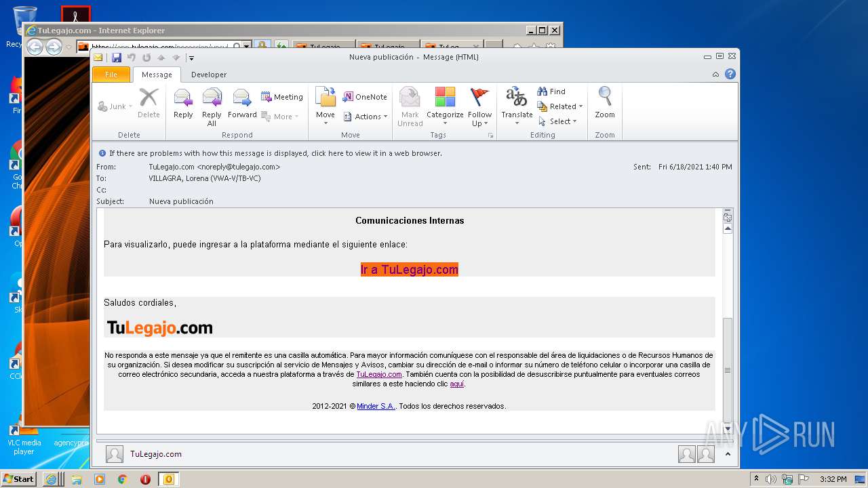Click the taskbar clock showing 3:32 PM

pos(833,479)
